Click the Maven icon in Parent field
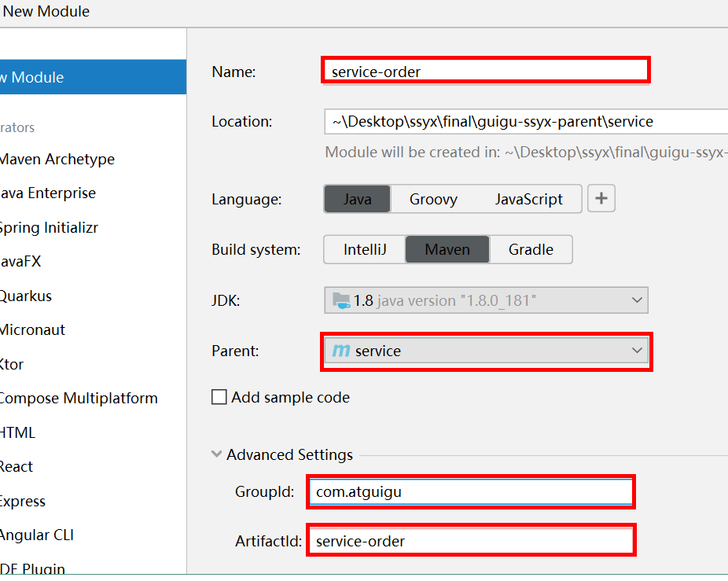Image resolution: width=728 pixels, height=581 pixels. pos(340,351)
